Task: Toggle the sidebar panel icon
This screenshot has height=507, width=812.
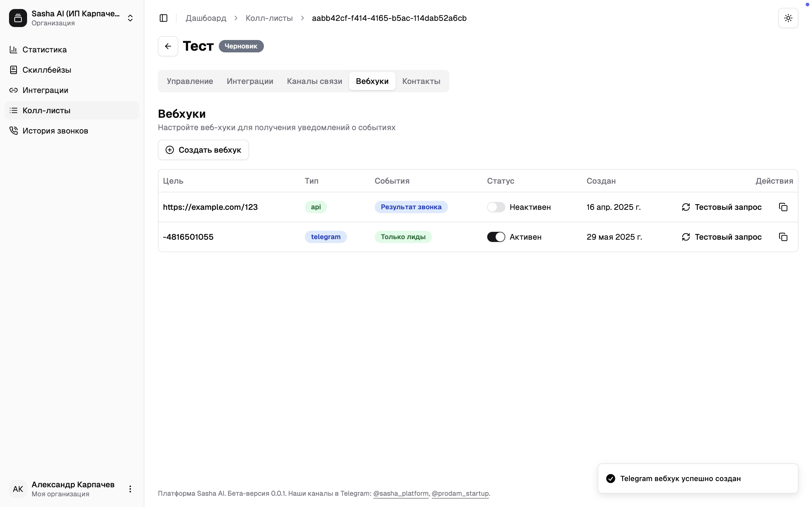Action: click(164, 18)
